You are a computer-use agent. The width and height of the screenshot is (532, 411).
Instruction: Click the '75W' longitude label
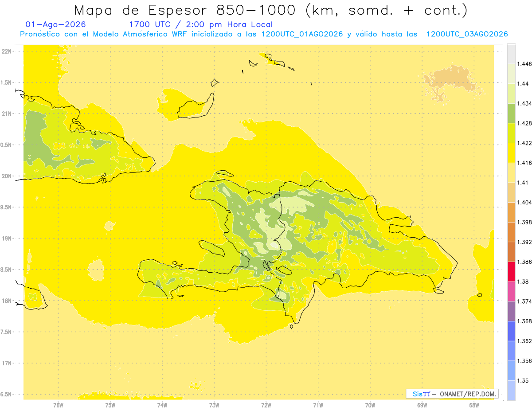(110, 405)
